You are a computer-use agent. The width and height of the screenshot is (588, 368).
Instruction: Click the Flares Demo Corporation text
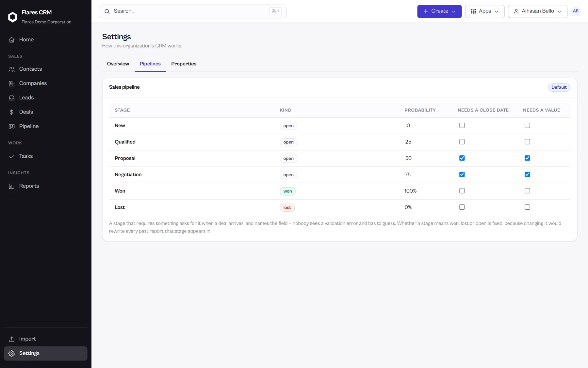click(46, 22)
